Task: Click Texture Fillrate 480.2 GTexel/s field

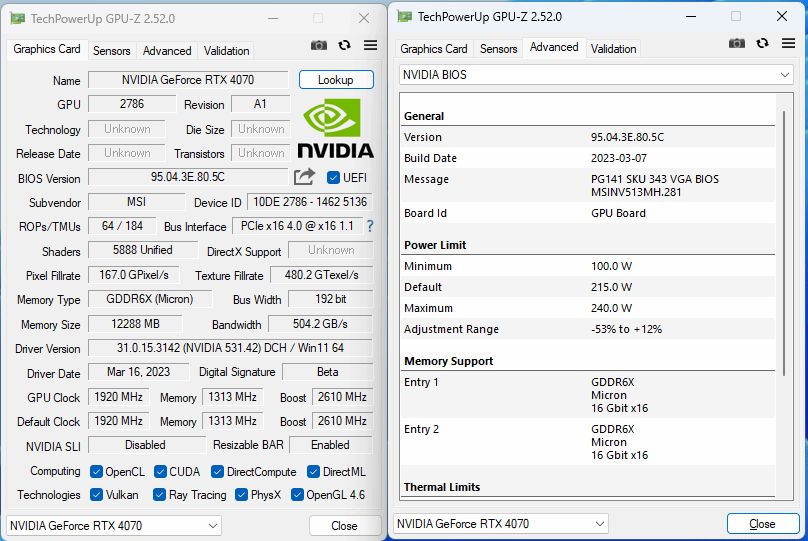Action: tap(322, 275)
